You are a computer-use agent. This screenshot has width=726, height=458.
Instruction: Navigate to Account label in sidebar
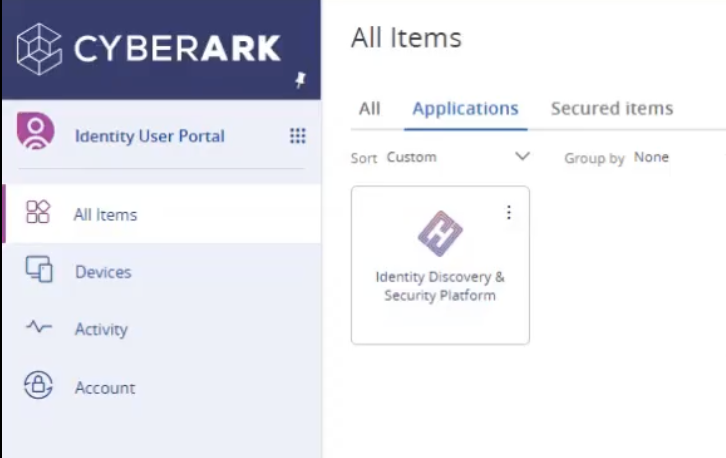(105, 388)
